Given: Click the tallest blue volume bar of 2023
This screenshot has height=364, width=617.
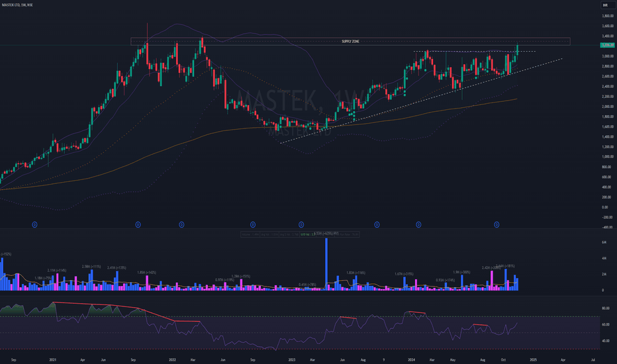Looking at the screenshot, I should pos(326,264).
